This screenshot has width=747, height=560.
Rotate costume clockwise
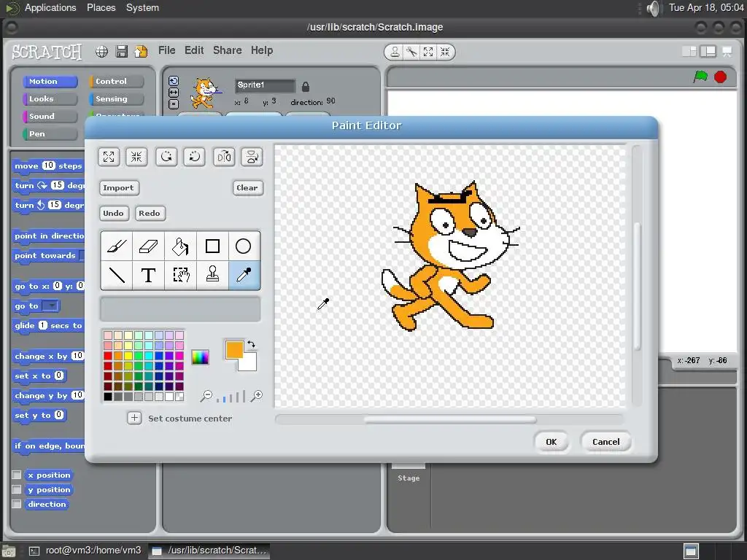click(194, 157)
